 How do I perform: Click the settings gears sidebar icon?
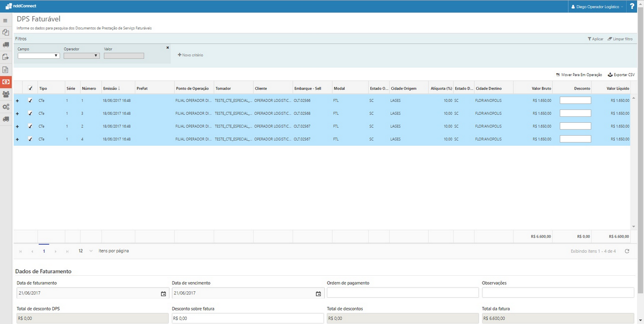5,107
